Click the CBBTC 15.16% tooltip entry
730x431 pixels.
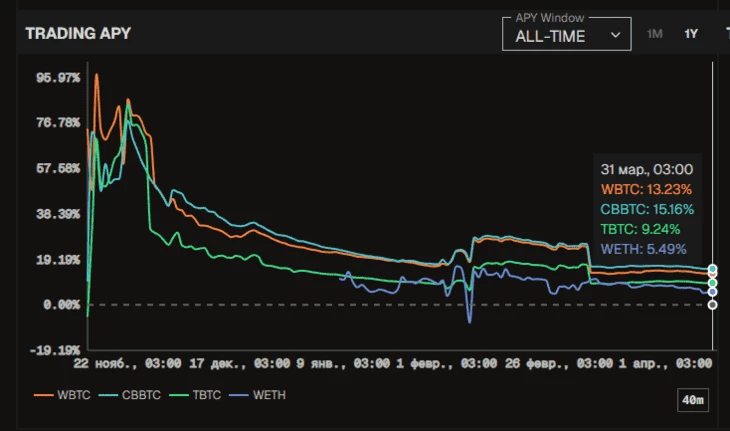646,209
